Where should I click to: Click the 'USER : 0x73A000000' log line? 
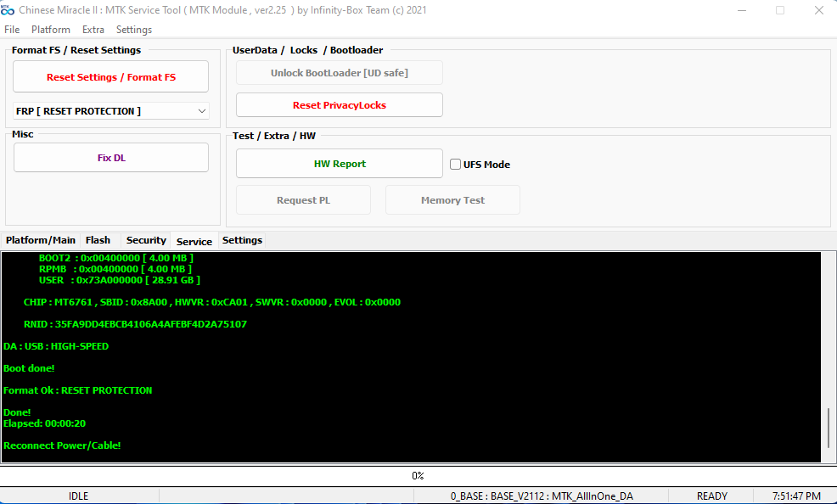tap(120, 280)
